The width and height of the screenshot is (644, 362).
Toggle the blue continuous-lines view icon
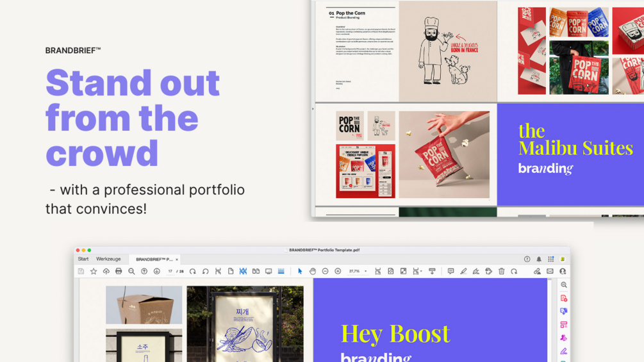281,271
